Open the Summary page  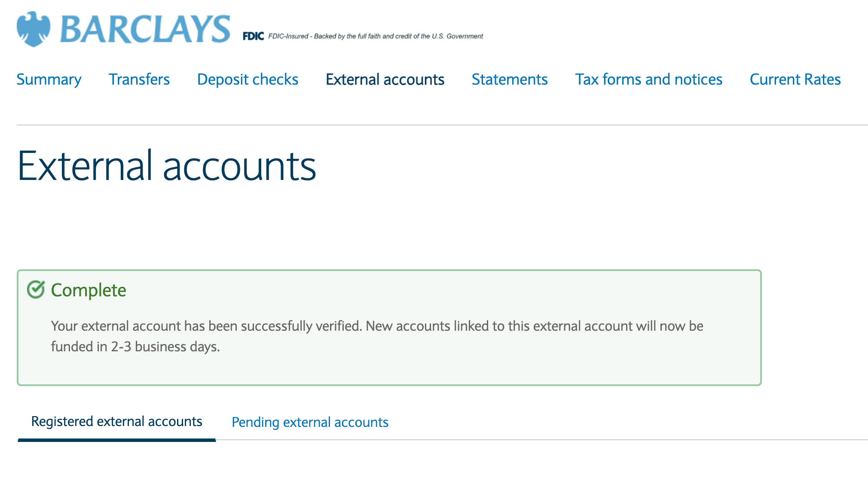[49, 79]
